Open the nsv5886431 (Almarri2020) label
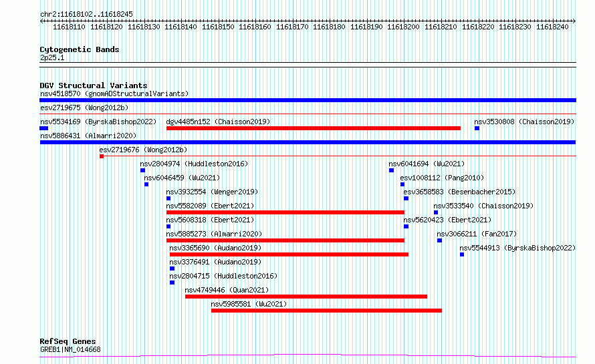 (x=88, y=136)
